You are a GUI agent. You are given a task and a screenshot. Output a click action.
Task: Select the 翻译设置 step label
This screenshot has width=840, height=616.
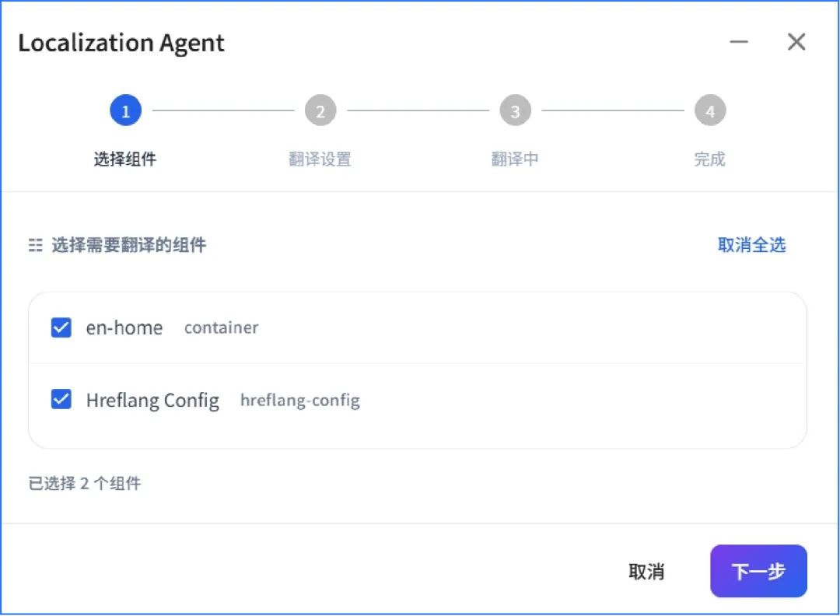coord(320,159)
